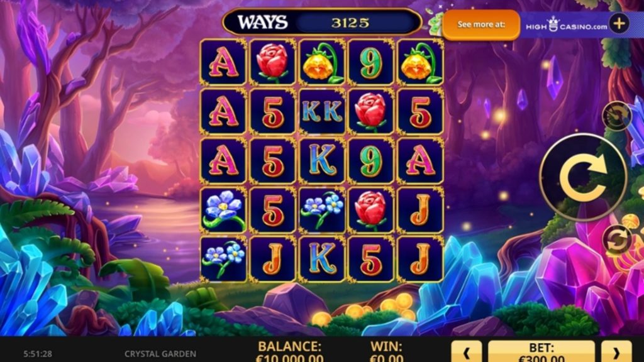Spin the reels with the large arrow button
The image size is (644, 362).
583,177
